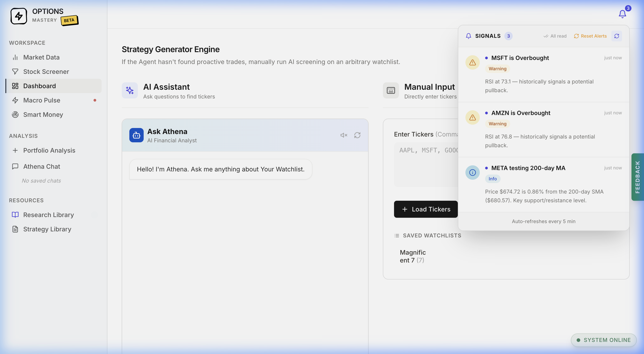This screenshot has height=354, width=644.
Task: Click the Smart Money target icon
Action: pos(15,115)
